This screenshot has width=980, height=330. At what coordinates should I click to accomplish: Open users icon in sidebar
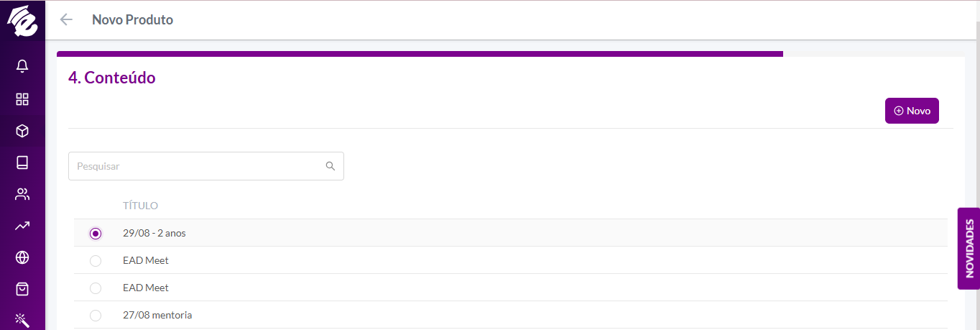pyautogui.click(x=22, y=194)
